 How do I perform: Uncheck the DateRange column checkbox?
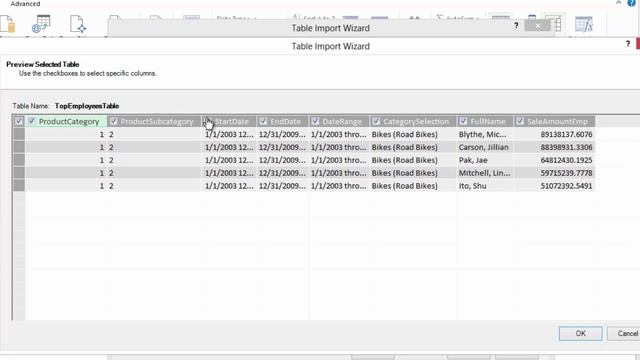(x=316, y=121)
